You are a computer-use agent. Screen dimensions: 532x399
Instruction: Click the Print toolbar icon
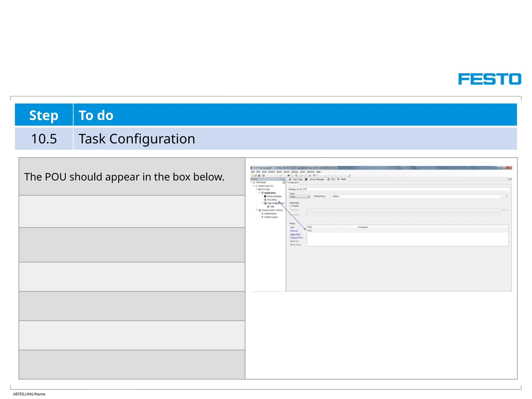(x=263, y=176)
